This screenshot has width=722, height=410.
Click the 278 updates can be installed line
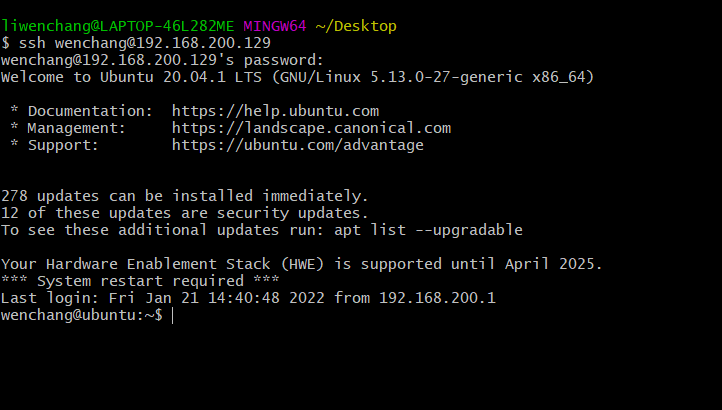(x=185, y=196)
